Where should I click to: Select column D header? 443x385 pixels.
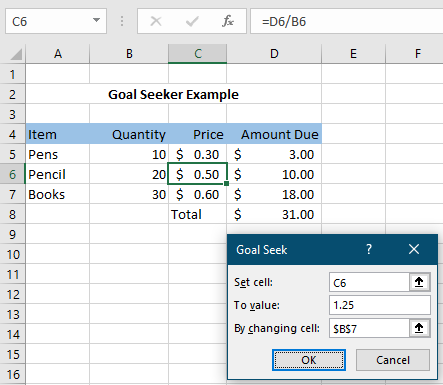274,54
